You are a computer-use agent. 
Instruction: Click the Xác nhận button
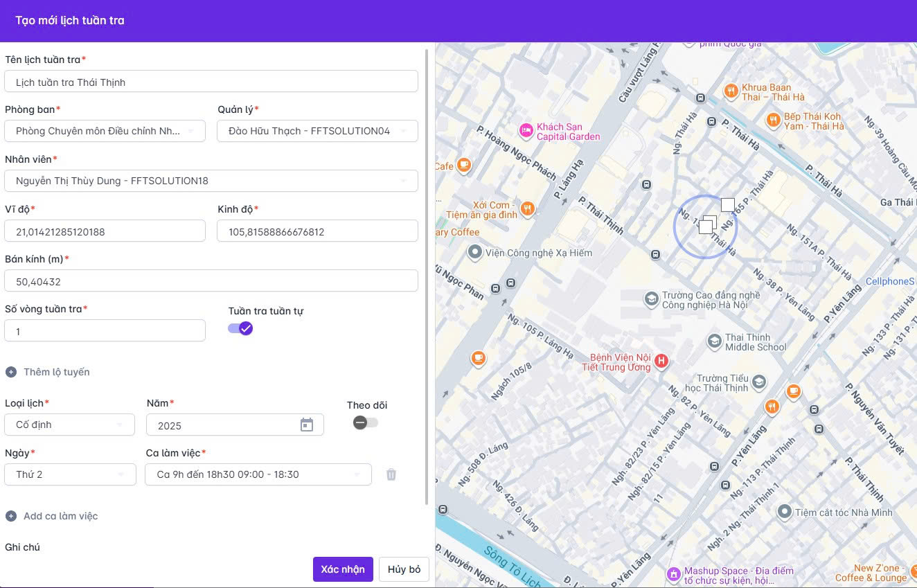point(343,569)
